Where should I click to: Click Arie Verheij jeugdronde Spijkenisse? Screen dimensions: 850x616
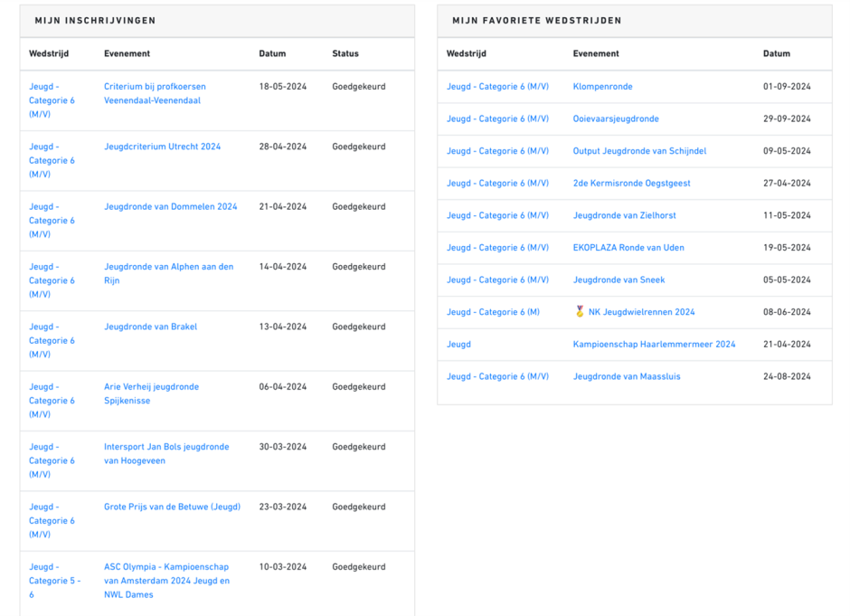[151, 393]
